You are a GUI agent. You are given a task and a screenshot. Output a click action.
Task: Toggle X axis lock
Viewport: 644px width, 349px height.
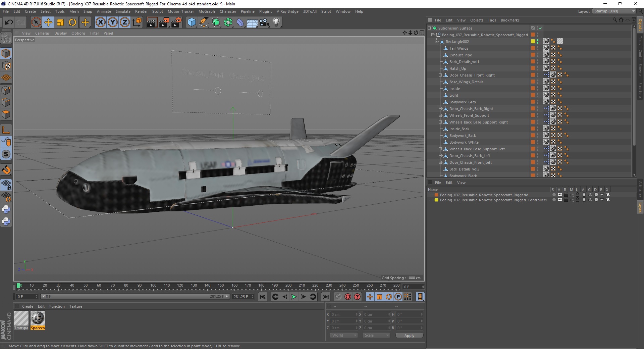[x=100, y=22]
